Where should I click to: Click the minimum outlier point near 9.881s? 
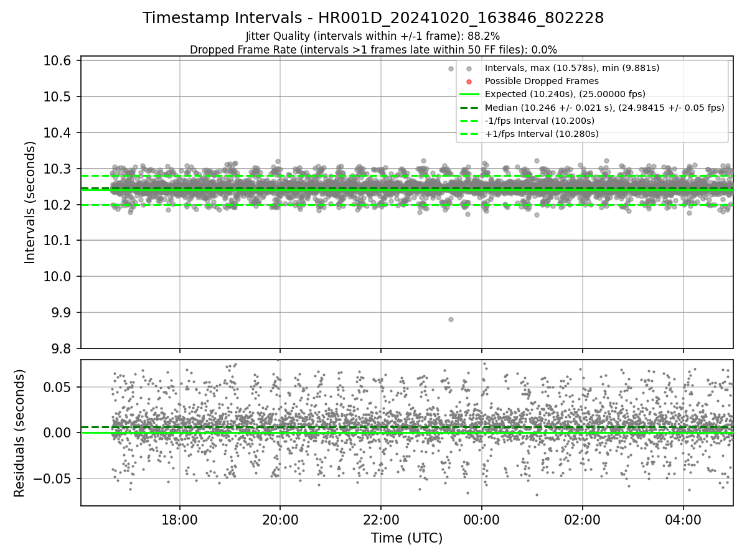click(x=451, y=319)
